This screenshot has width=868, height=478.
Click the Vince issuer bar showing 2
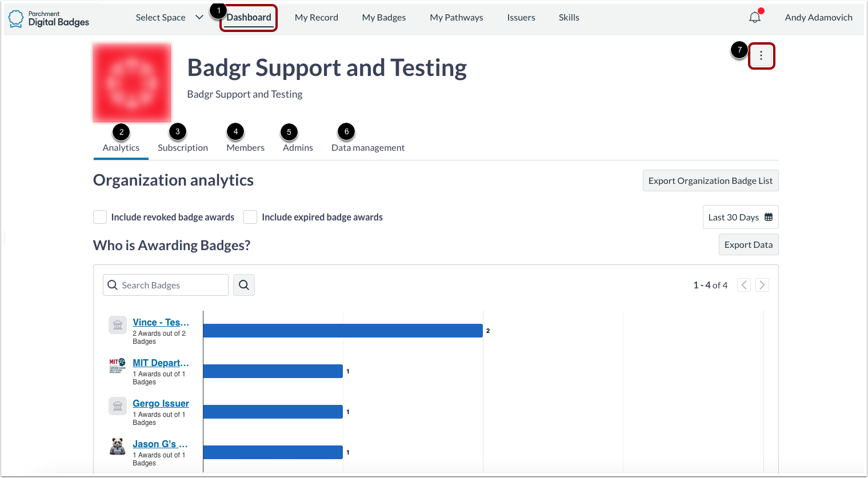343,331
